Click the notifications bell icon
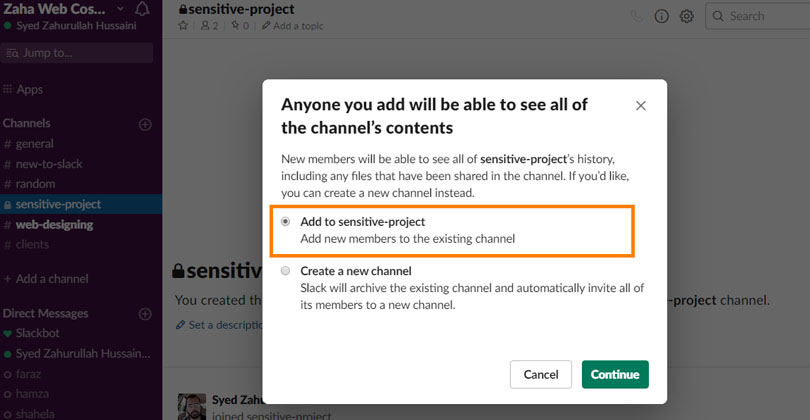810x420 pixels. [142, 10]
